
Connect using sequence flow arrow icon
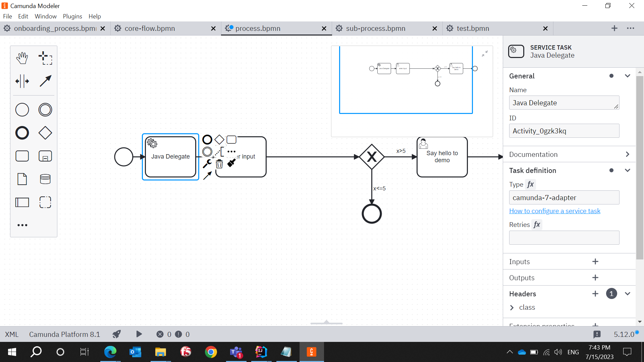coord(207,175)
